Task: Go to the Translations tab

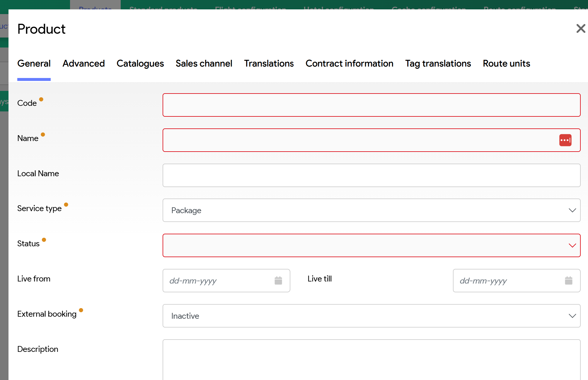Action: (x=269, y=64)
